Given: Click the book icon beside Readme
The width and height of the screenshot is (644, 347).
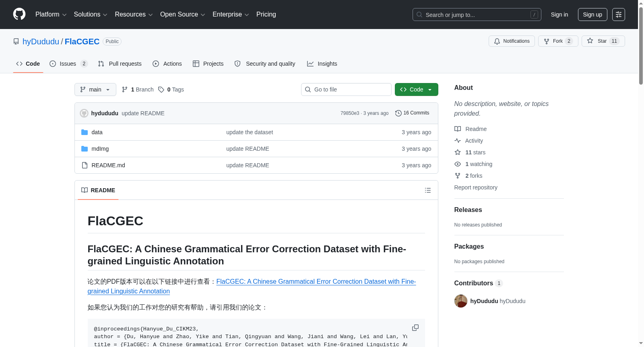Looking at the screenshot, I should point(458,129).
